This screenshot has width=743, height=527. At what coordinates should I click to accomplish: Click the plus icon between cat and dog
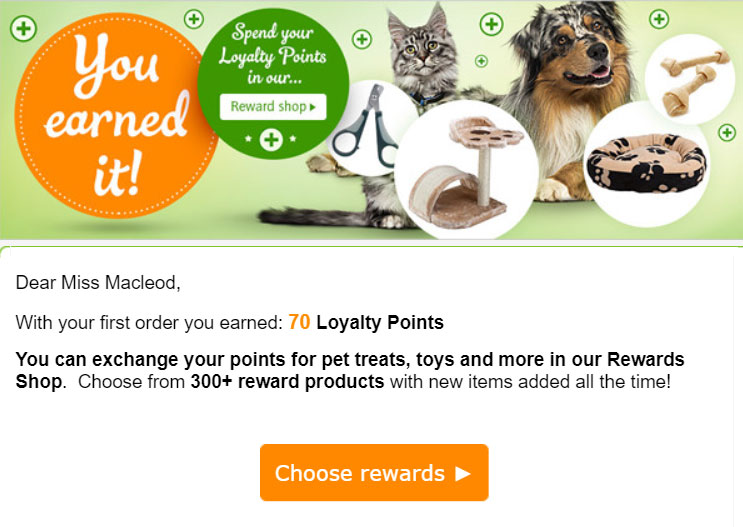point(491,24)
